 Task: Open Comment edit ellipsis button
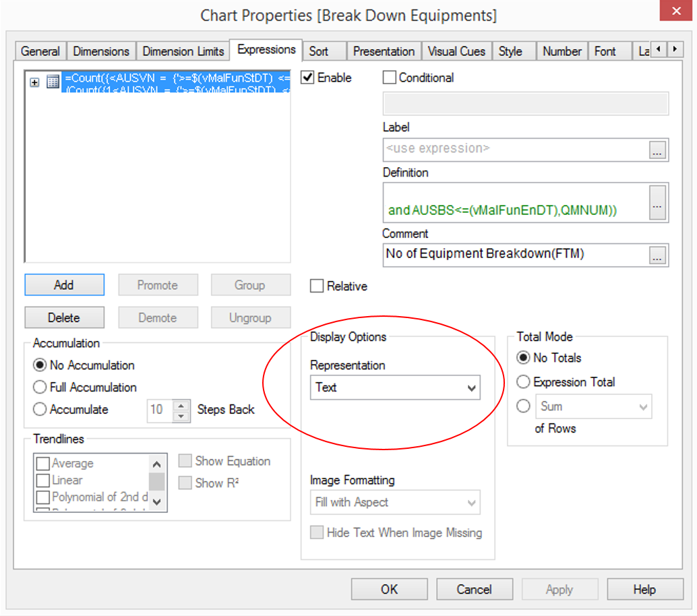(658, 255)
